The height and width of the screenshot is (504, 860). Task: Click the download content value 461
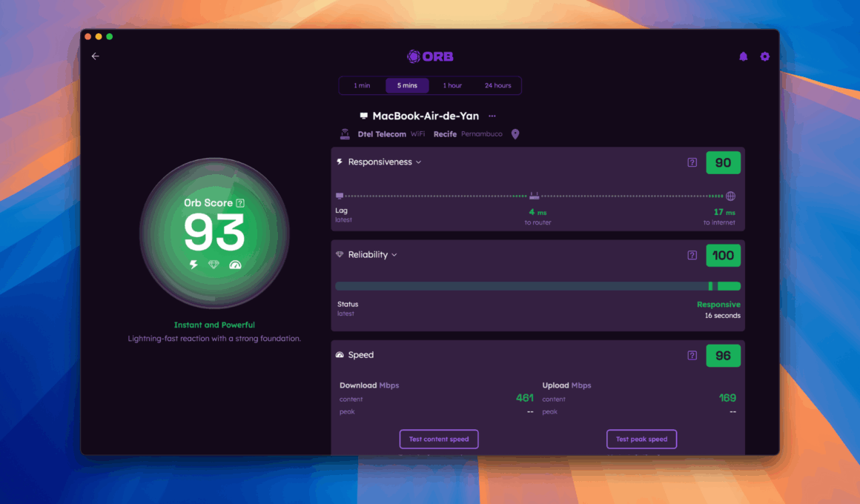coord(524,397)
